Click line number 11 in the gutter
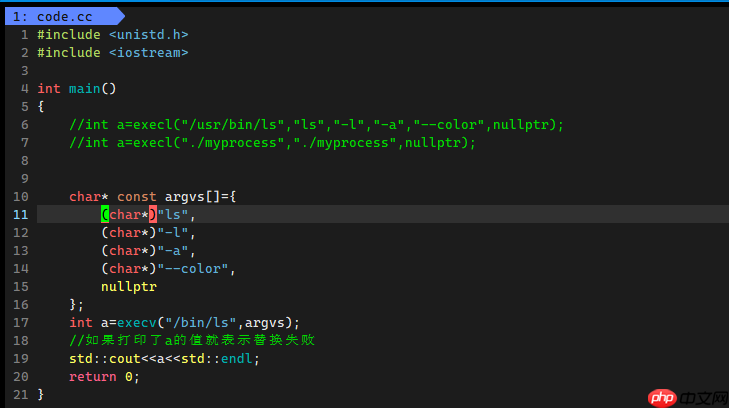This screenshot has height=408, width=729. pyautogui.click(x=20, y=215)
